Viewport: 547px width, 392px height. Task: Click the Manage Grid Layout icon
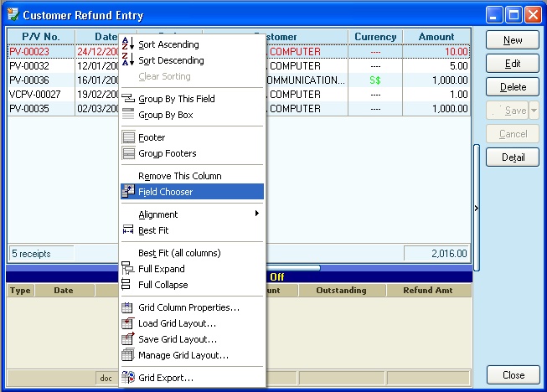pos(127,354)
